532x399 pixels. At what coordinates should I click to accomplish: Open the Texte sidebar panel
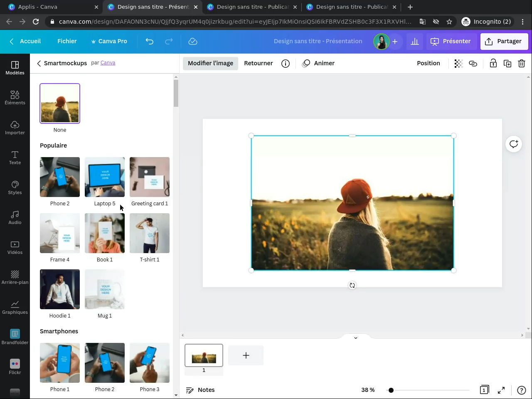coord(15,158)
